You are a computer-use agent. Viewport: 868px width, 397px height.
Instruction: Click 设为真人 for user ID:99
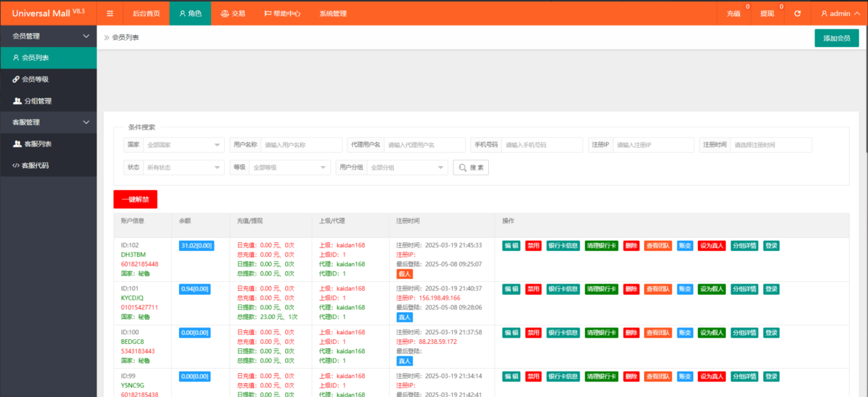click(x=711, y=377)
